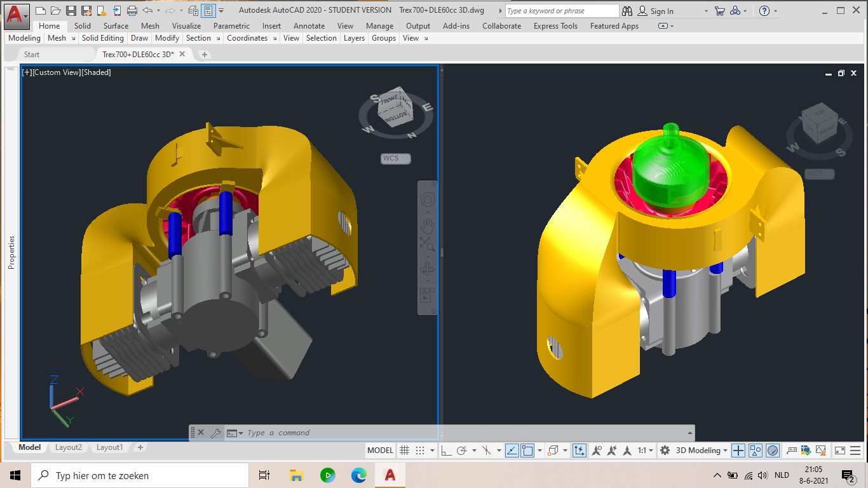The width and height of the screenshot is (868, 488).
Task: Click the search binoculars icon
Action: 627,11
